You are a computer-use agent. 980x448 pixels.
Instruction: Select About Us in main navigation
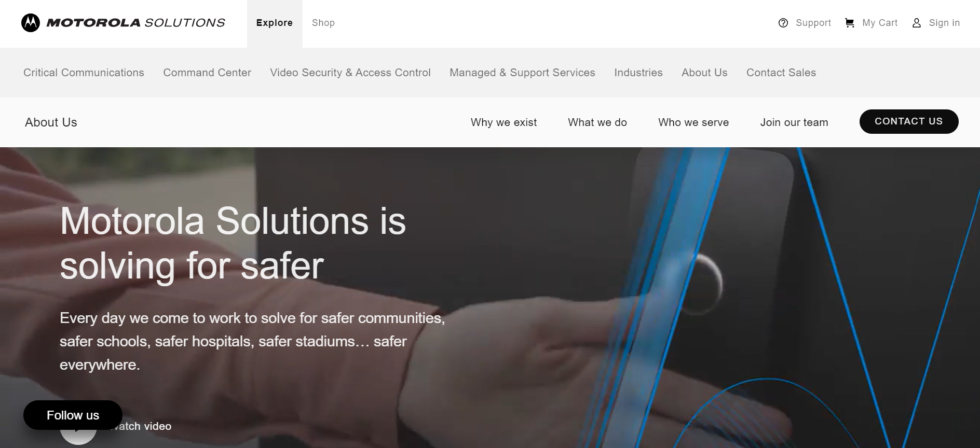point(704,73)
